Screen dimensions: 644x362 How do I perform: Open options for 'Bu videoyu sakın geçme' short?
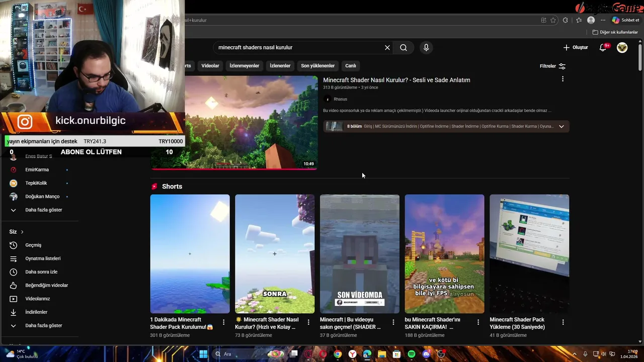click(393, 322)
